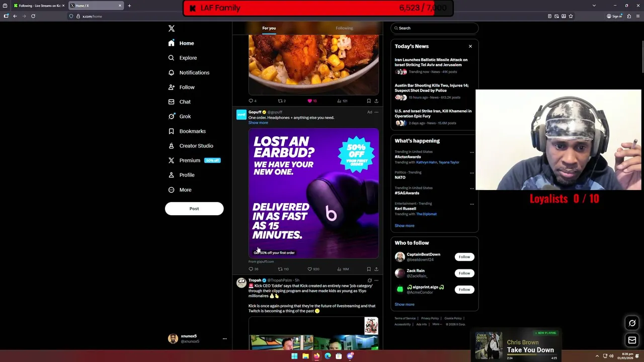
Task: Click the white Post button
Action: coord(194,209)
